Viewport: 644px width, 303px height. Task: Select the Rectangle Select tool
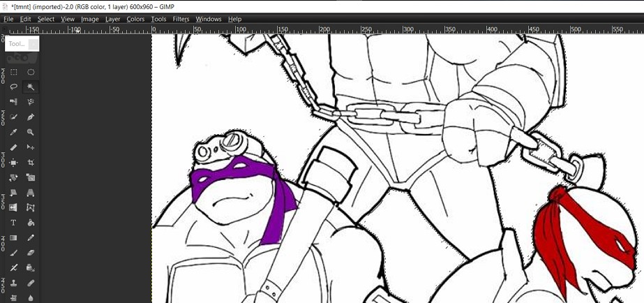[x=13, y=72]
